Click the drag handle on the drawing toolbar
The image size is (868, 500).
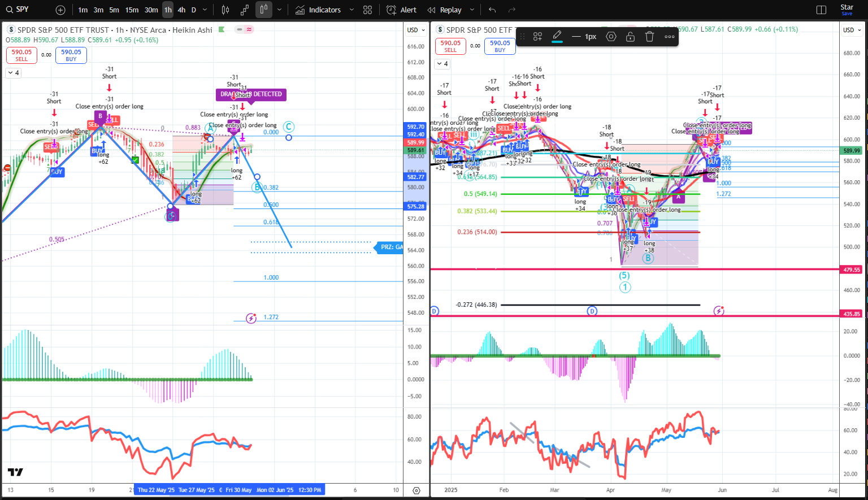click(x=523, y=37)
